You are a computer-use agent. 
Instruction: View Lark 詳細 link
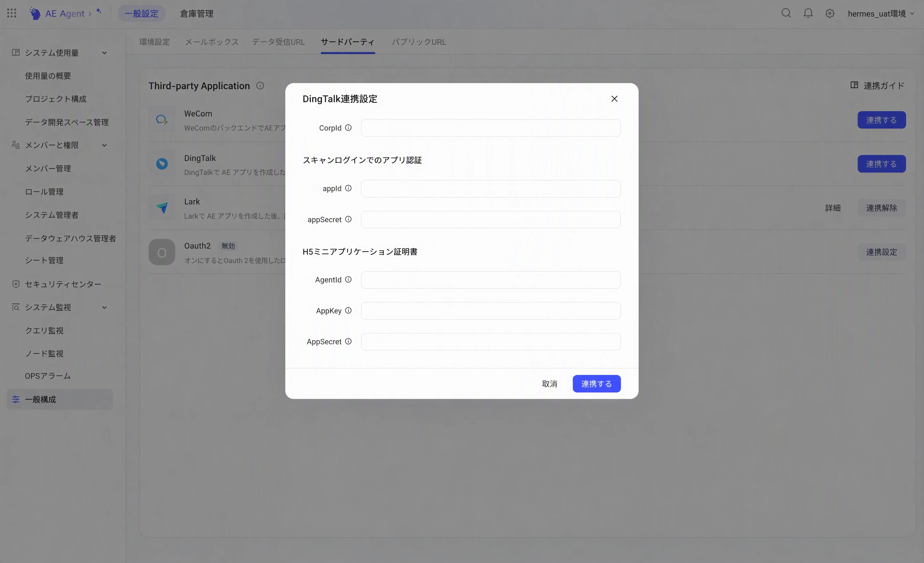[x=833, y=208]
